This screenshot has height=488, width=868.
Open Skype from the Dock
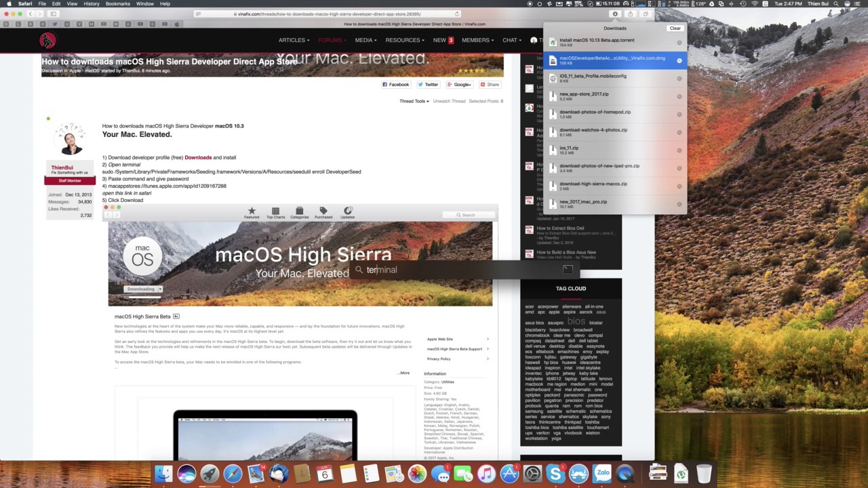click(x=555, y=473)
